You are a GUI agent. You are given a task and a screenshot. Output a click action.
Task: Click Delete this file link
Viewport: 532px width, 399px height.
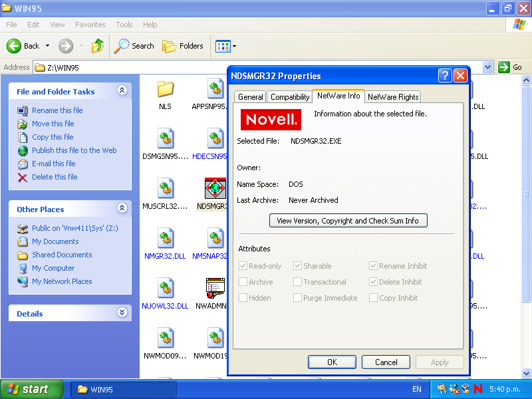55,177
